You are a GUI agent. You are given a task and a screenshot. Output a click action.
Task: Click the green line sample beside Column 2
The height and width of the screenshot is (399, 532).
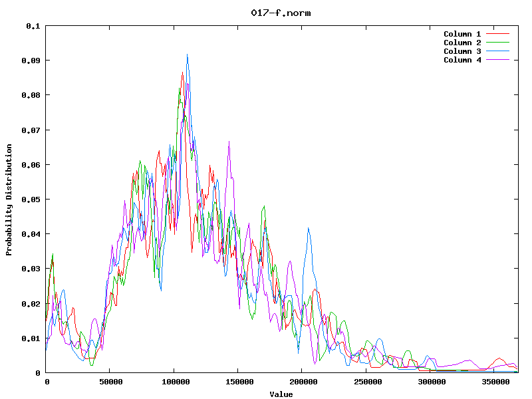pyautogui.click(x=497, y=43)
